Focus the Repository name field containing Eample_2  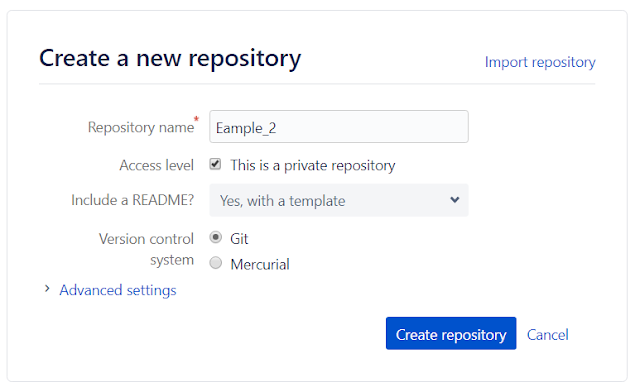pos(339,127)
